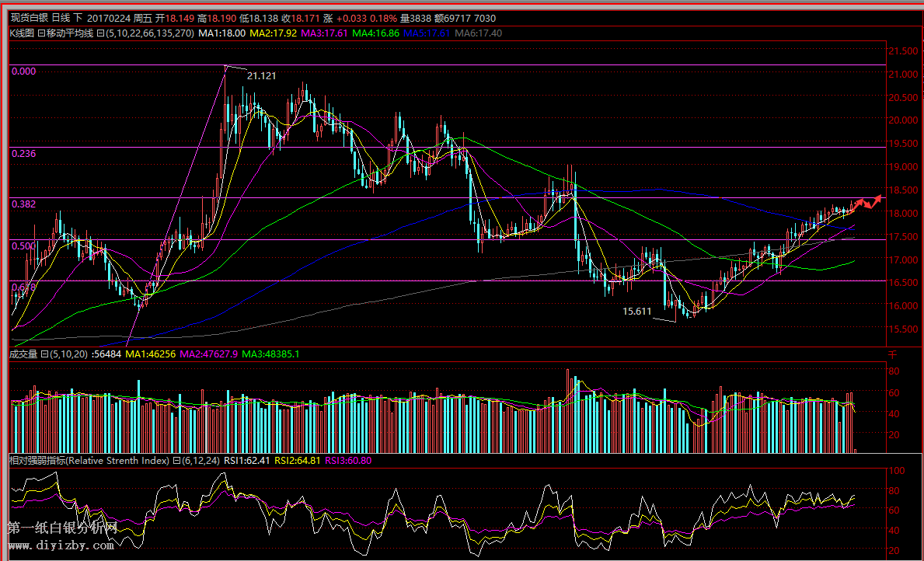Click the parameter box beside 成交量 (5,10,20)
This screenshot has width=924, height=561.
point(44,354)
